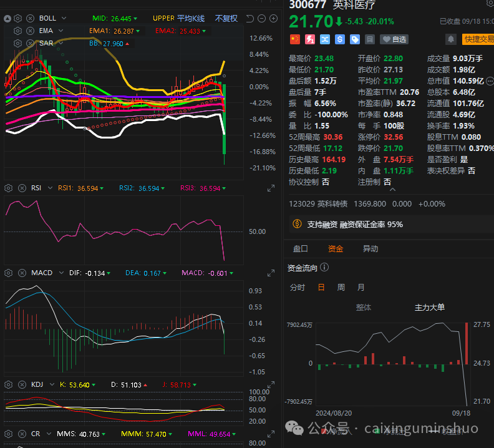The image size is (494, 448).
Task: Switch capital flow view to 整体
Action: click(364, 307)
